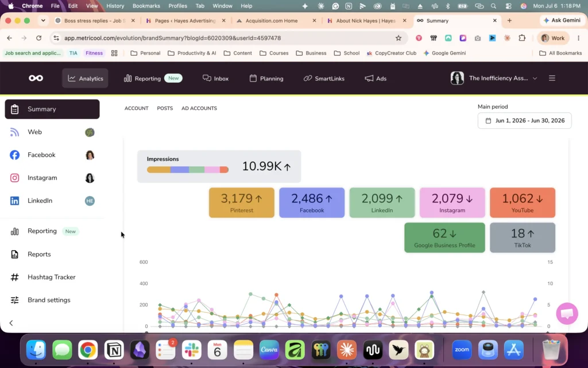The image size is (588, 368).
Task: Open a new tab with plus button
Action: [x=509, y=21]
